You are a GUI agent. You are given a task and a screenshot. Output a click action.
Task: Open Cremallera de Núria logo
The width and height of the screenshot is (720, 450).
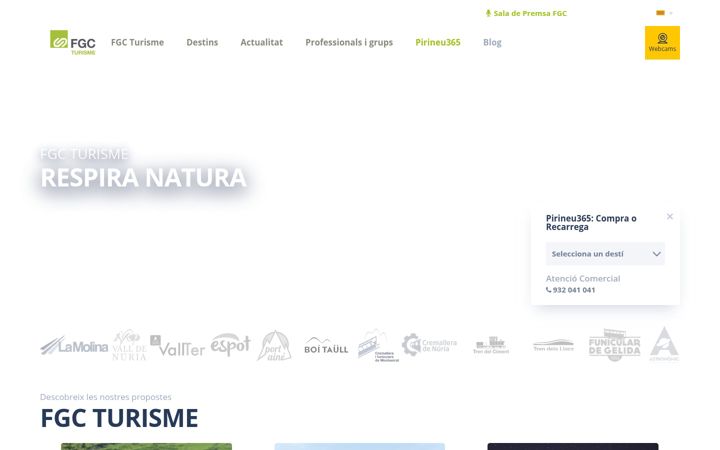[429, 345]
